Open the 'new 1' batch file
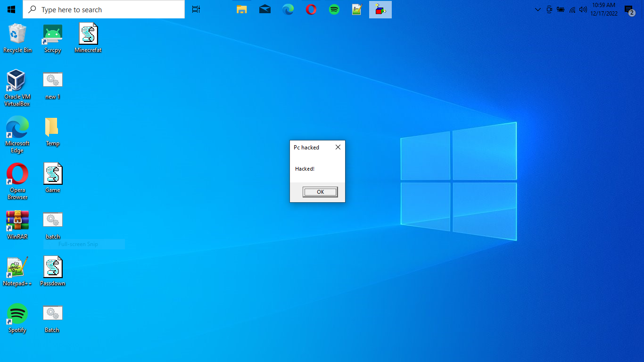 click(52, 80)
